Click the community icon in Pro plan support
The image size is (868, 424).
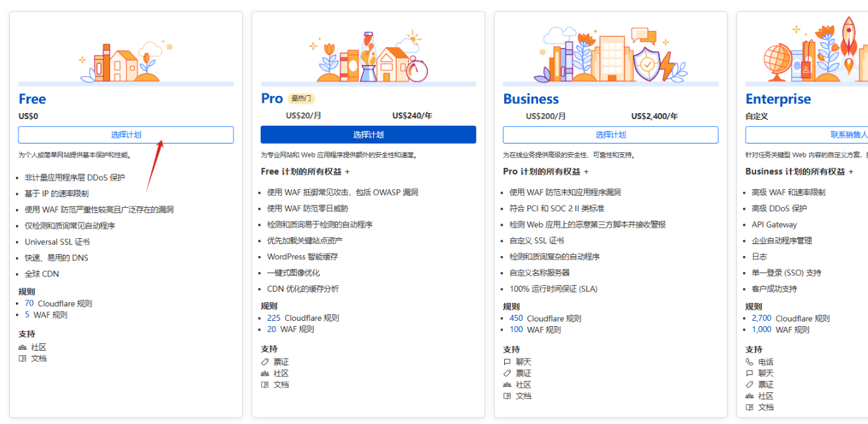263,372
